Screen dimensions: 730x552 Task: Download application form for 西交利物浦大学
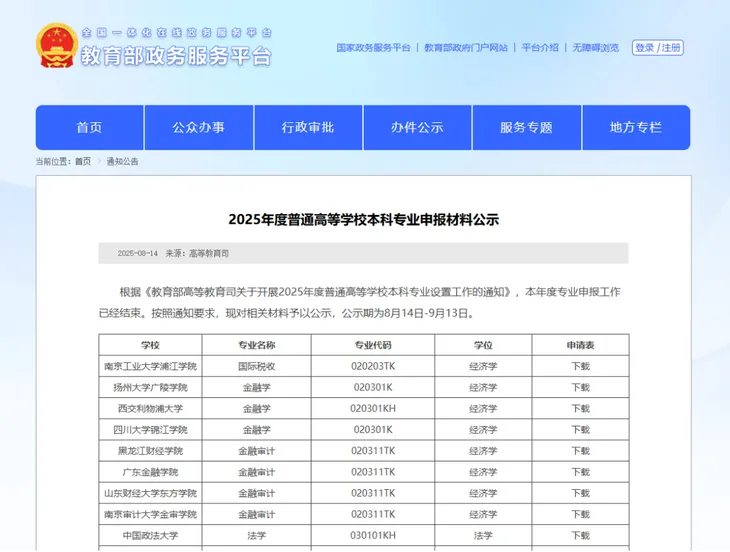click(580, 408)
